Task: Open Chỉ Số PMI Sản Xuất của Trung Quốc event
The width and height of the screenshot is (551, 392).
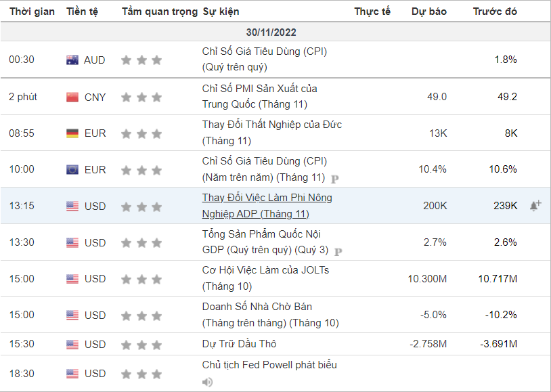Action: coord(259,96)
